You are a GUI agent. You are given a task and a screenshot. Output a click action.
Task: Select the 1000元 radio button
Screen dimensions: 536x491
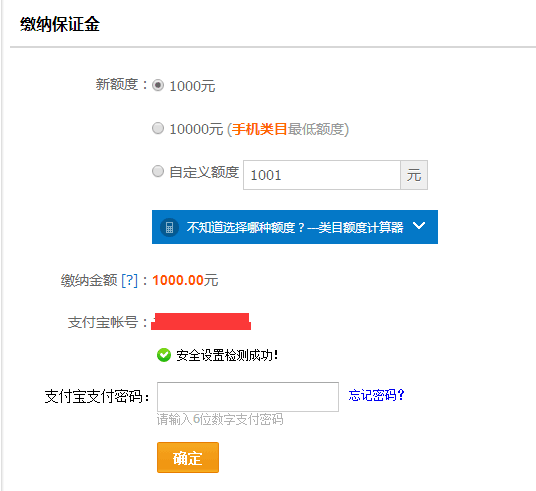click(x=158, y=85)
